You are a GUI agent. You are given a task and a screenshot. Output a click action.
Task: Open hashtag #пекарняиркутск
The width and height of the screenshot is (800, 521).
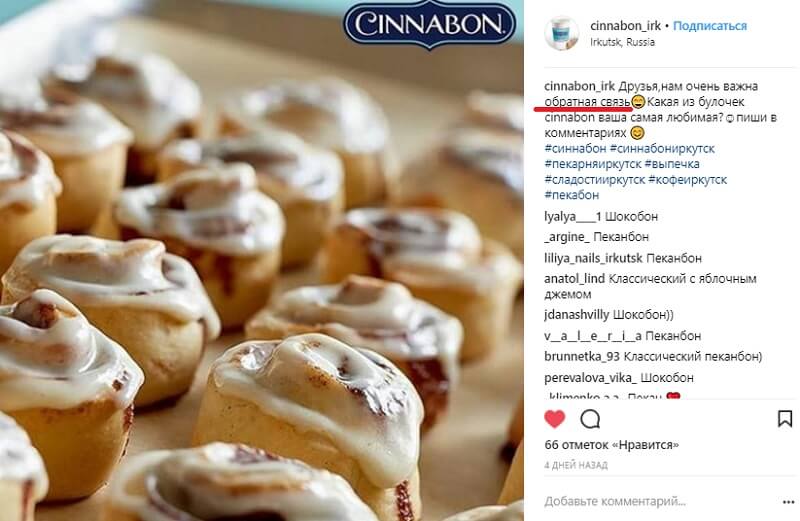[x=593, y=164]
